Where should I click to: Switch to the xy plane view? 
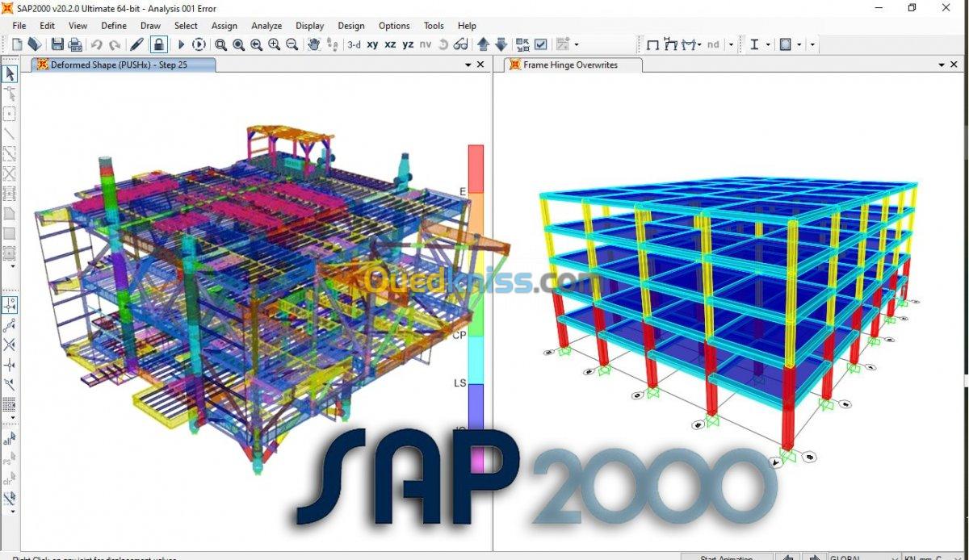pyautogui.click(x=372, y=45)
